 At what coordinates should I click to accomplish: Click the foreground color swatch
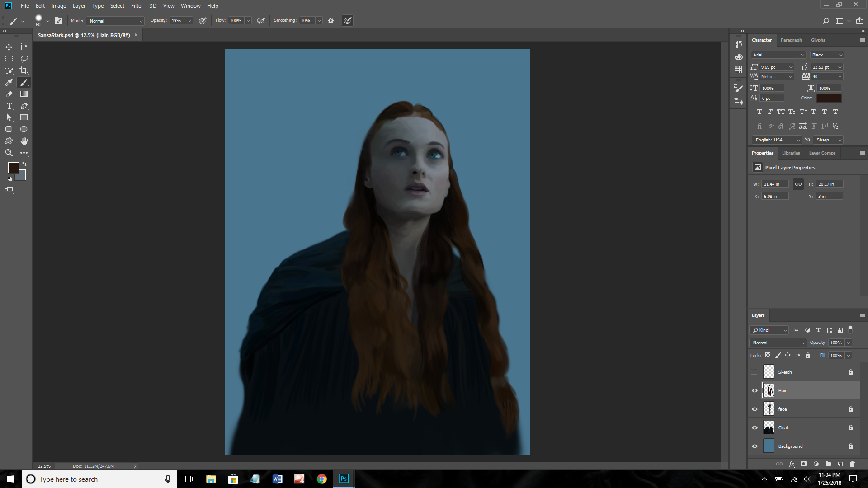13,168
